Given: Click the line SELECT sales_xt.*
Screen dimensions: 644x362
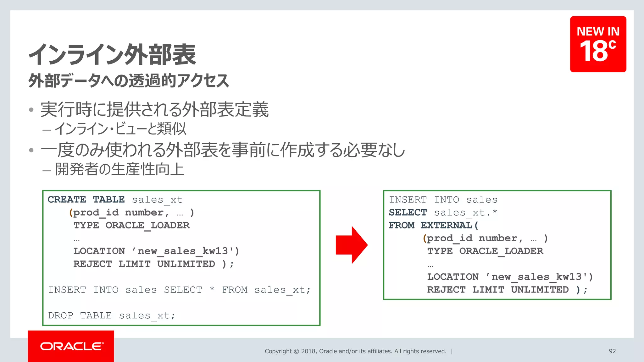Looking at the screenshot, I should [x=443, y=213].
